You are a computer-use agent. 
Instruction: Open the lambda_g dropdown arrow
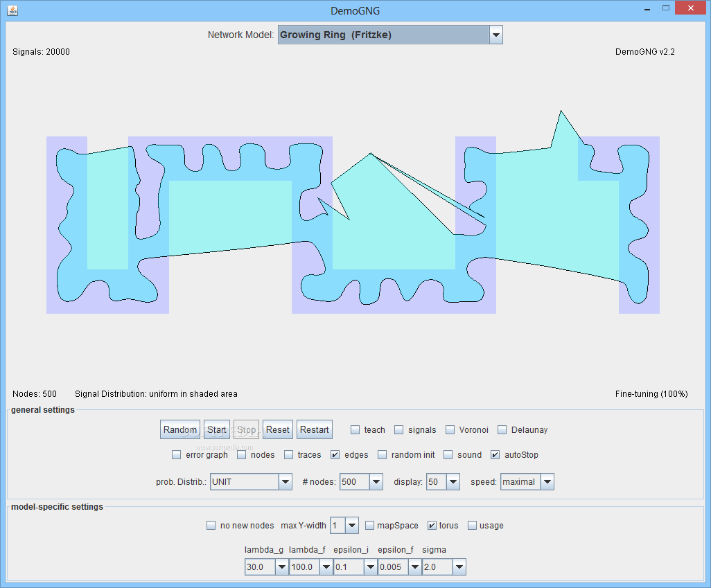point(282,567)
